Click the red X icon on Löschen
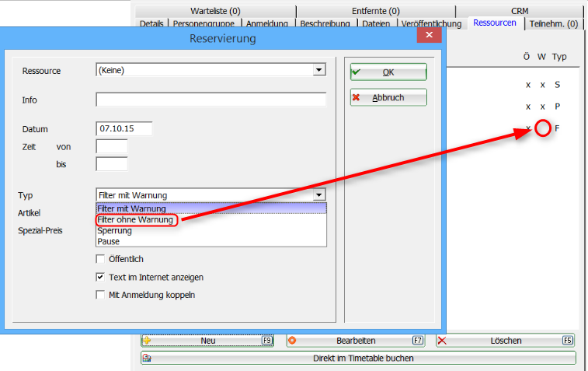The height and width of the screenshot is (371, 588). (x=442, y=341)
